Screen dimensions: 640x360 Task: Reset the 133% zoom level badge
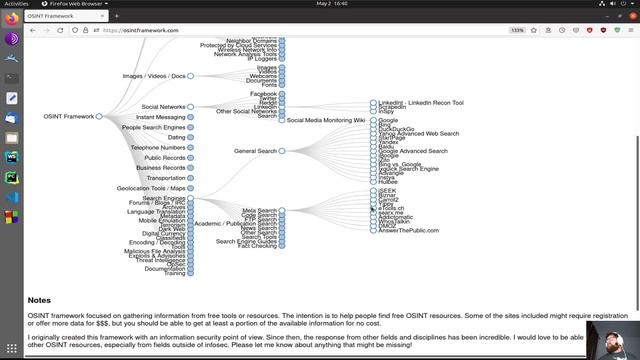pyautogui.click(x=517, y=30)
